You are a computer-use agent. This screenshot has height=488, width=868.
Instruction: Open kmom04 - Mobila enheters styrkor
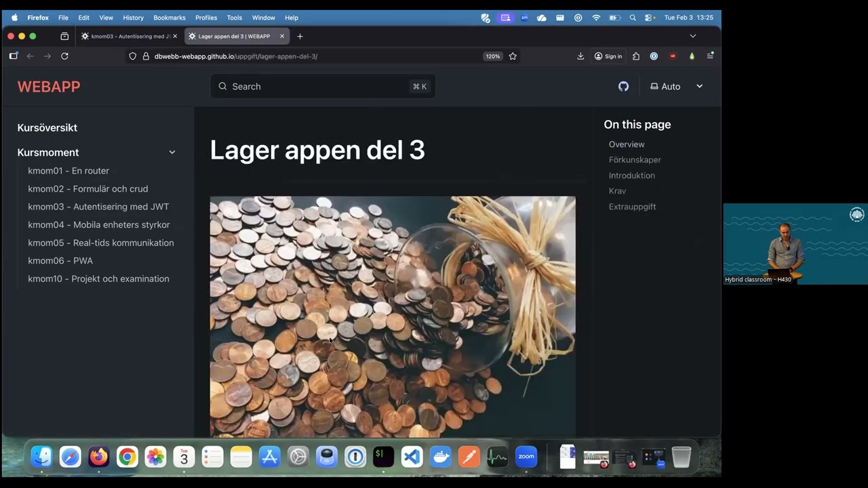coord(99,224)
